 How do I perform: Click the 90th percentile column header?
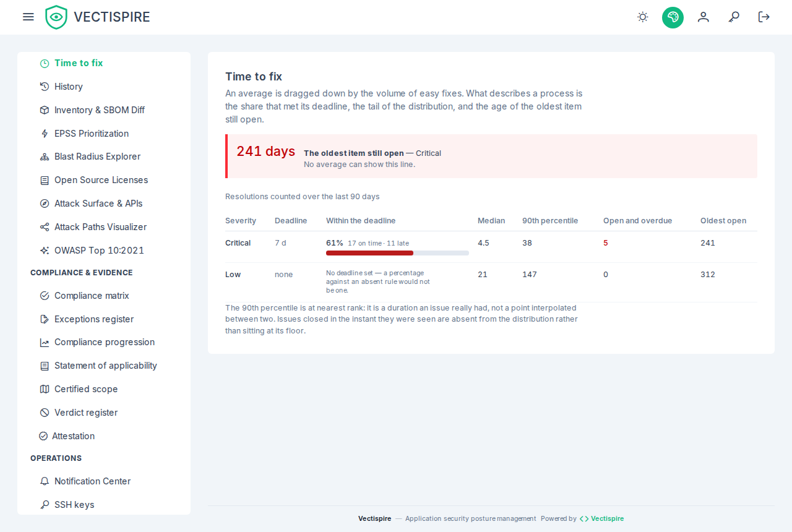pos(550,221)
